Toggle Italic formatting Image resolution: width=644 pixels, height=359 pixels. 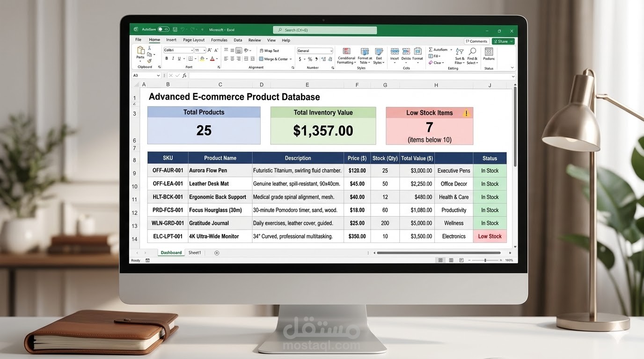pyautogui.click(x=173, y=58)
